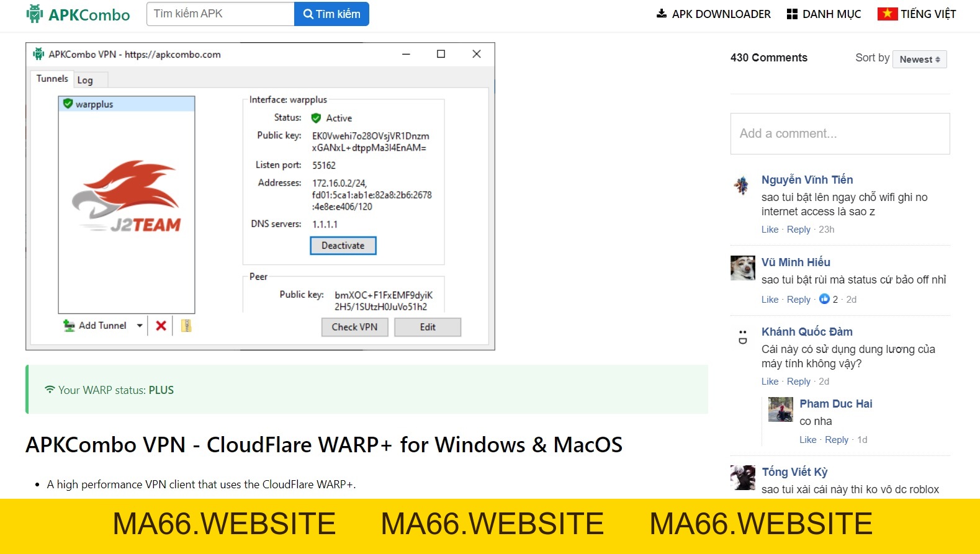
Task: Open Tống Viết Kỳ's profile name
Action: pyautogui.click(x=794, y=472)
